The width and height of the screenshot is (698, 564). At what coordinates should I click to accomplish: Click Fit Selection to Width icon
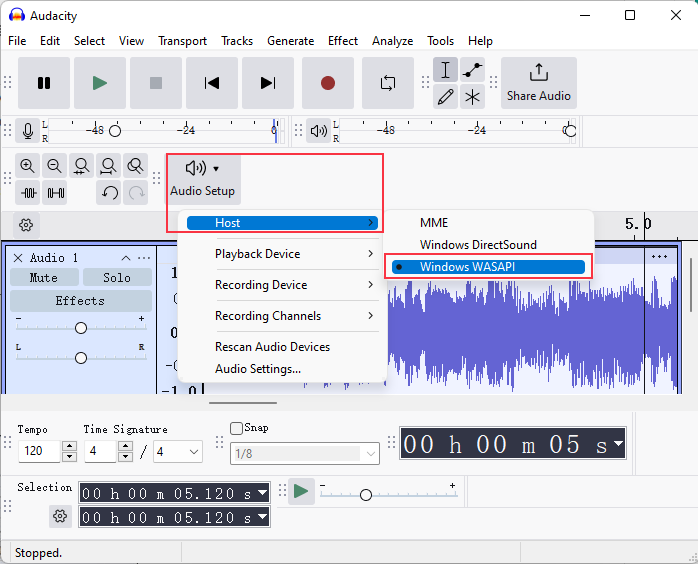click(81, 166)
